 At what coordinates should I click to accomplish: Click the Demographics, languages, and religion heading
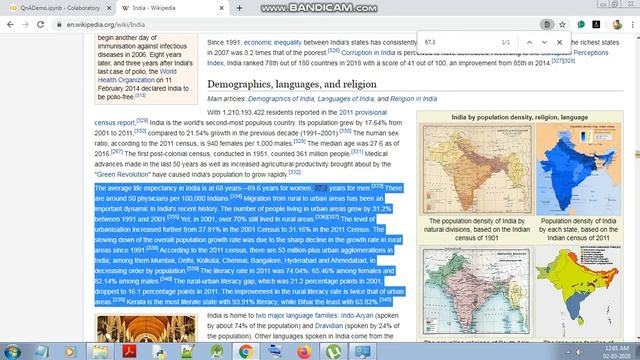point(292,84)
